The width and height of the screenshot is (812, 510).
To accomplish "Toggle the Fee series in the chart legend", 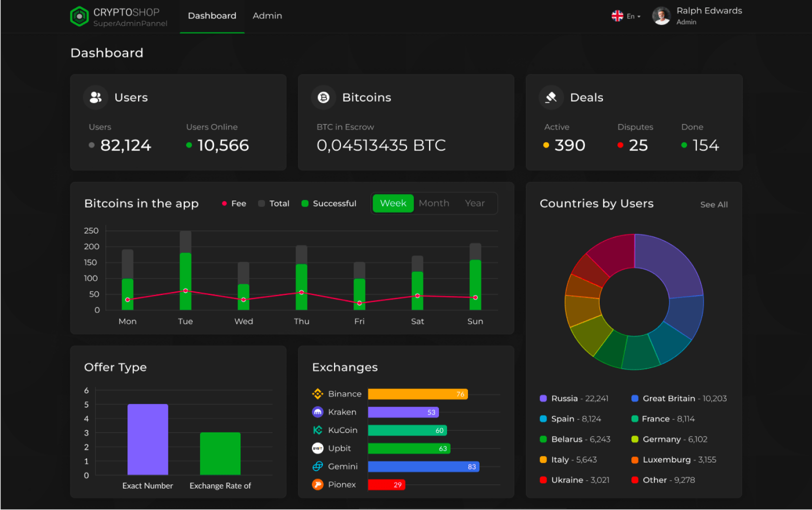I will click(233, 203).
